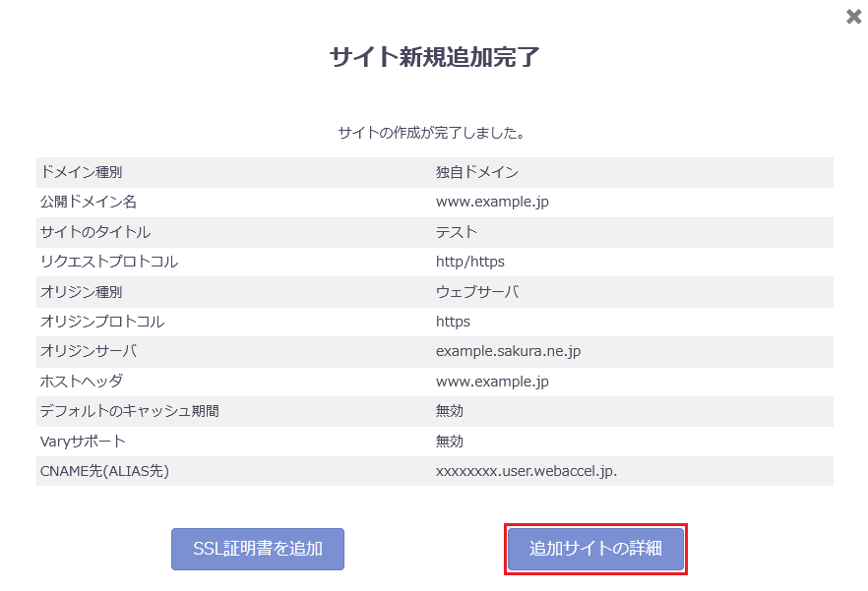Click the SSL証明書を追加 button
The height and width of the screenshot is (591, 868).
(x=258, y=549)
